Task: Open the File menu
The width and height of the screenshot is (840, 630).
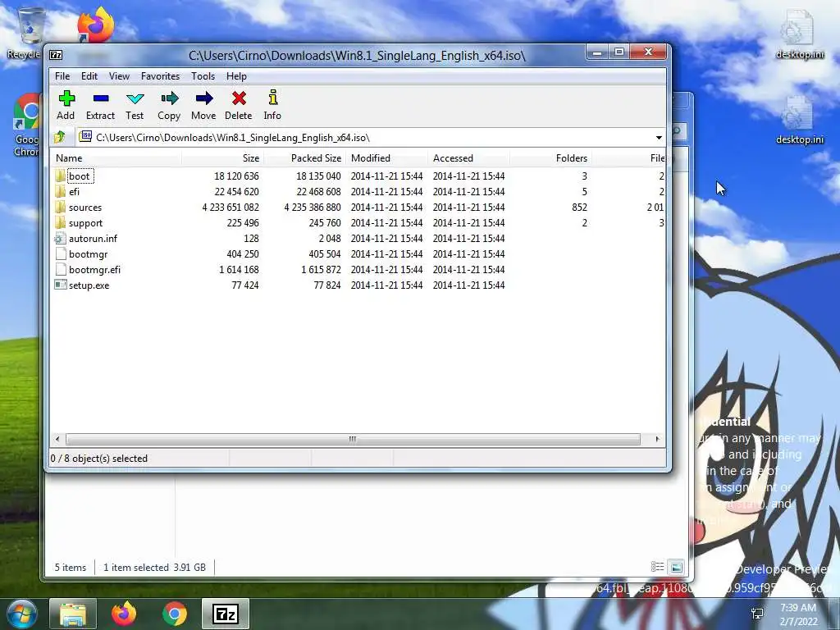Action: [62, 76]
